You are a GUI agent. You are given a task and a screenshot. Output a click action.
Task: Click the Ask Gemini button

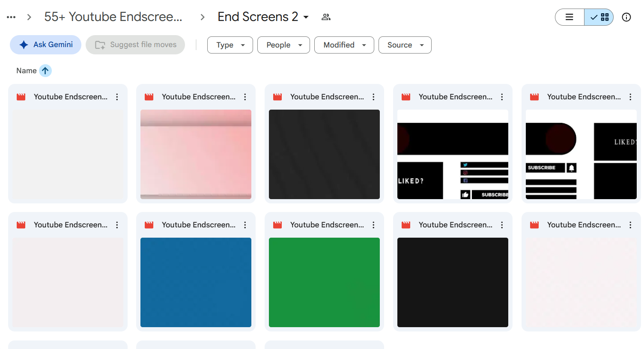pyautogui.click(x=45, y=45)
